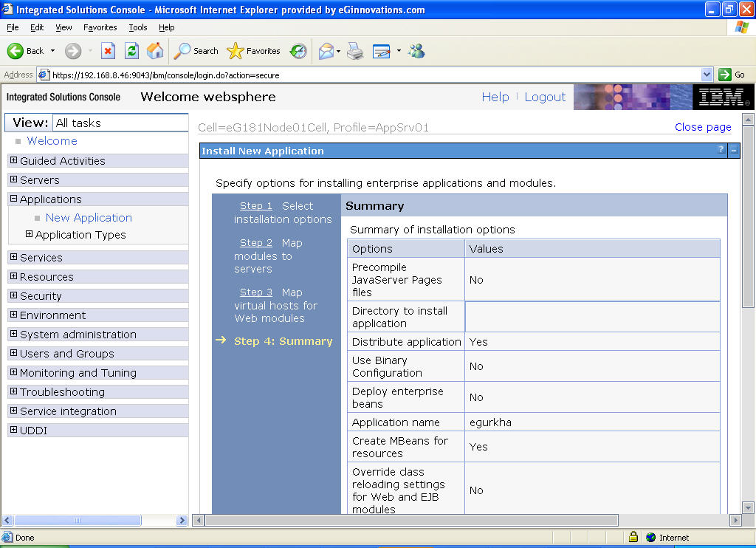The height and width of the screenshot is (548, 756).
Task: Open Search magnifier in toolbar
Action: point(196,51)
